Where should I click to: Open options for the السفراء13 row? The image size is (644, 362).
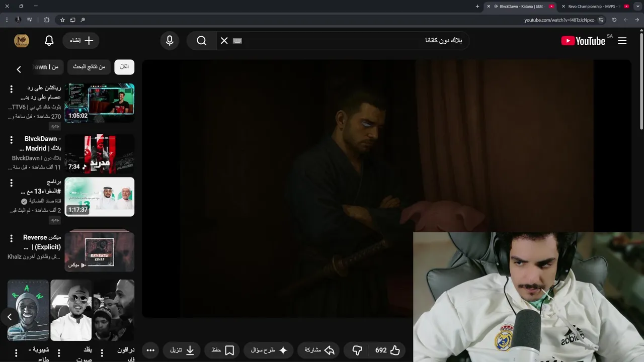point(11,183)
